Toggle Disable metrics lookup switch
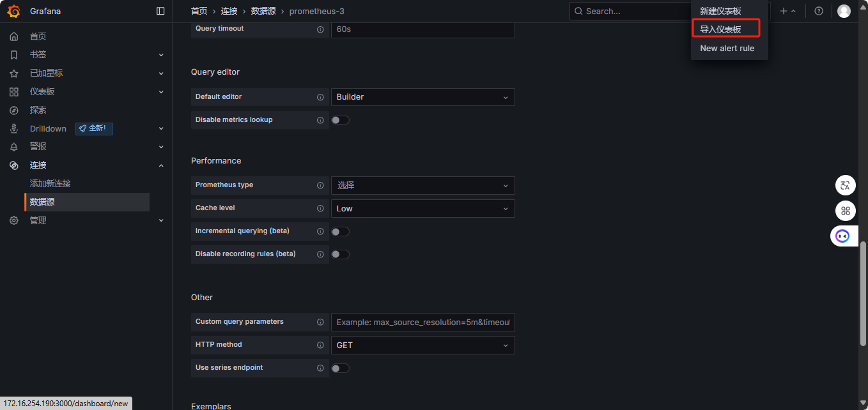Viewport: 868px width, 410px height. point(340,120)
